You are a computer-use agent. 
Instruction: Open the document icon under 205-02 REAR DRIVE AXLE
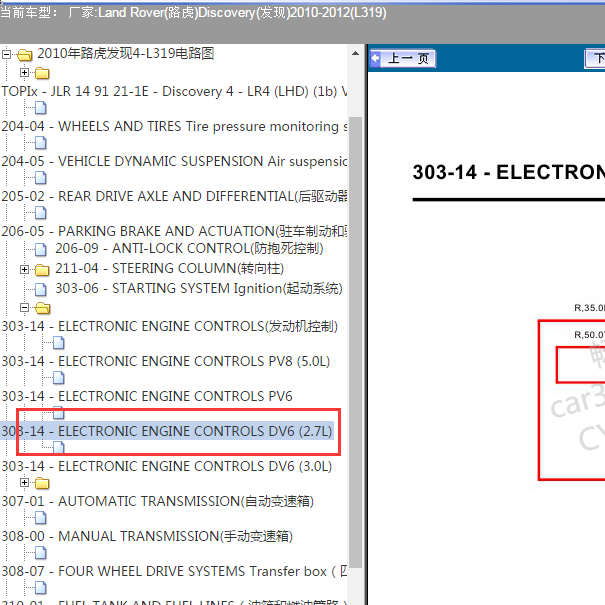[x=41, y=213]
